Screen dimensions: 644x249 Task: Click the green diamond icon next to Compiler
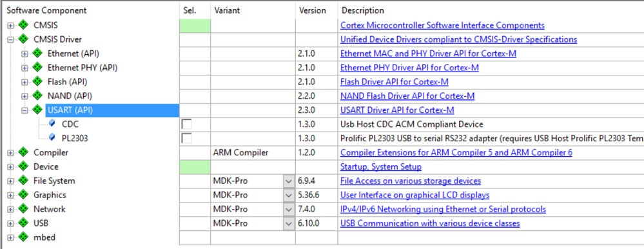23,152
